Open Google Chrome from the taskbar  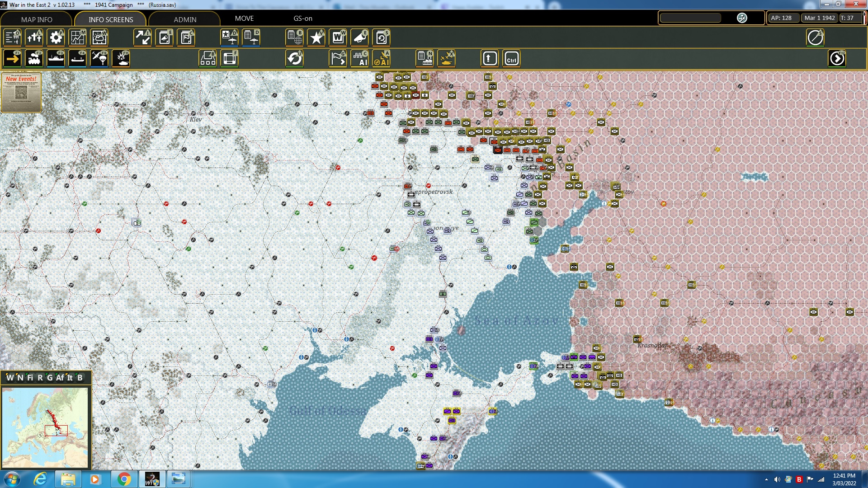[123, 479]
